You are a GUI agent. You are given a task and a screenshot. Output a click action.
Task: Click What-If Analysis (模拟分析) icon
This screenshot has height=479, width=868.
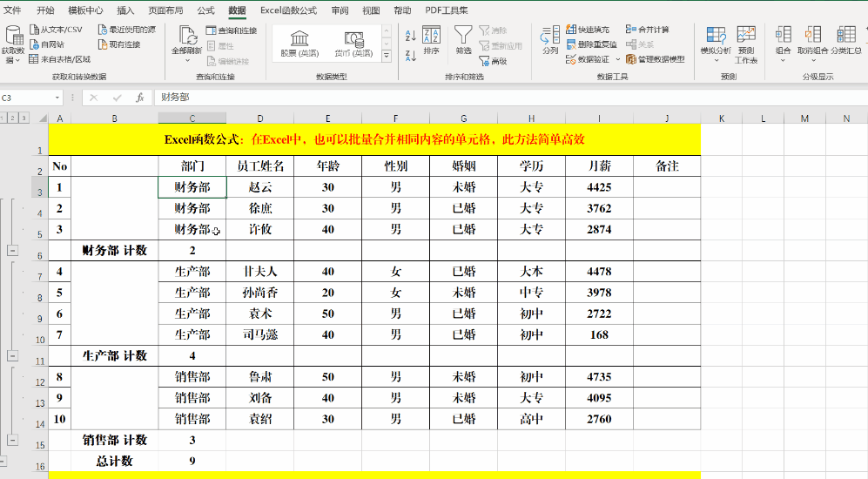tap(716, 35)
